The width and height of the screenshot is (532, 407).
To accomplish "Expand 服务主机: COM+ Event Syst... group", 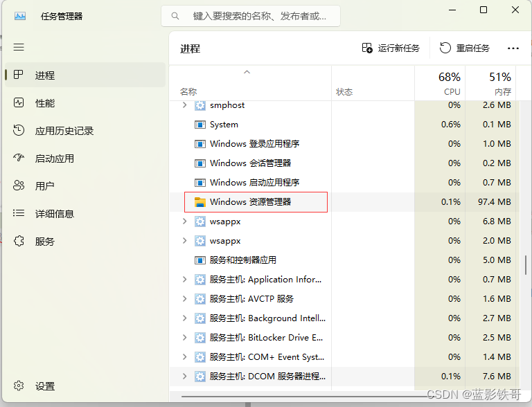I will 184,356.
